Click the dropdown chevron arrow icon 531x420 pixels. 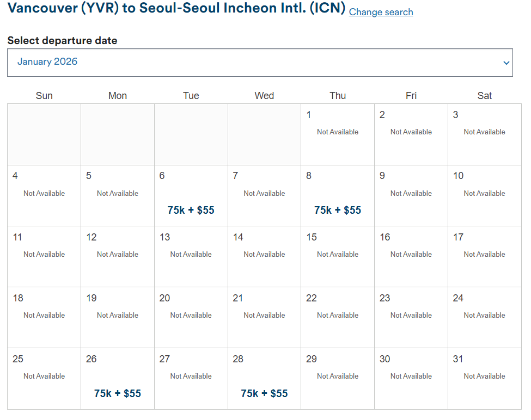(506, 63)
